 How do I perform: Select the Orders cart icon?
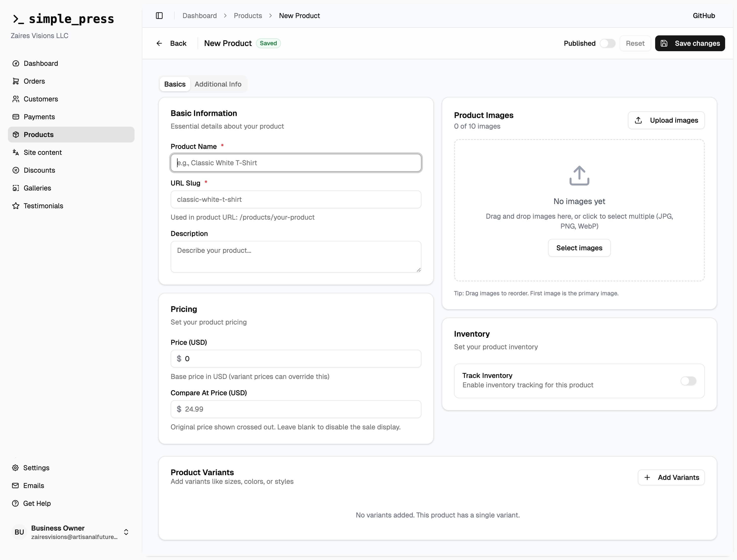16,81
